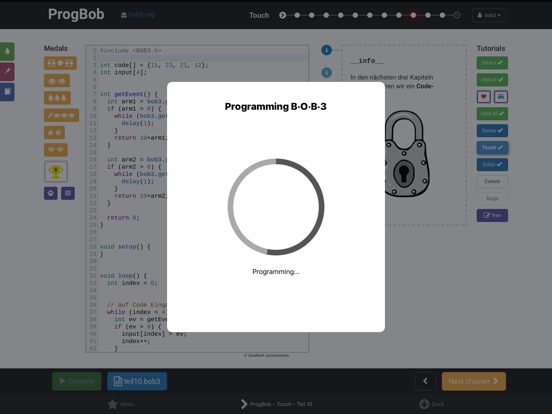
Task: Click the 'return 0;' code line
Action: pos(123,218)
